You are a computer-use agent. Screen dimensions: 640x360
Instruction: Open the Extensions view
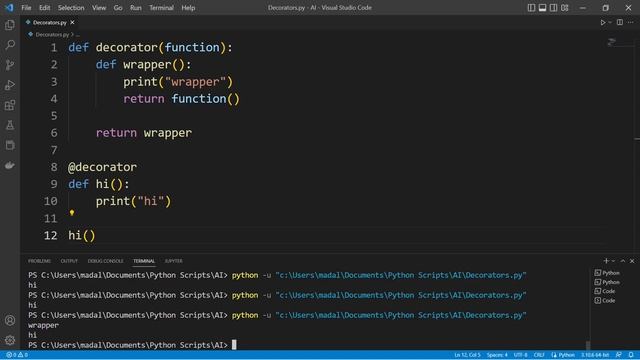[x=10, y=105]
